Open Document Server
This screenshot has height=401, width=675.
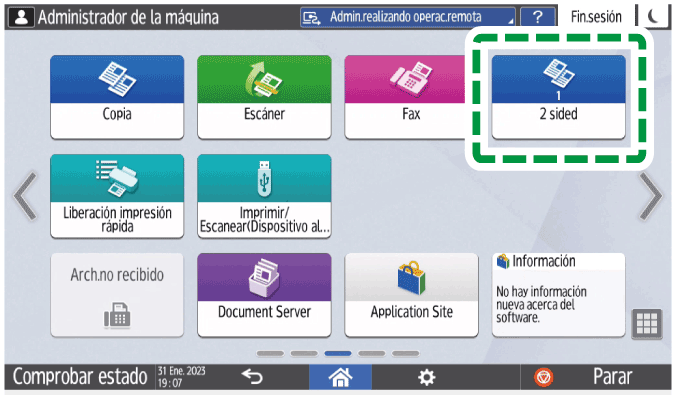(264, 295)
